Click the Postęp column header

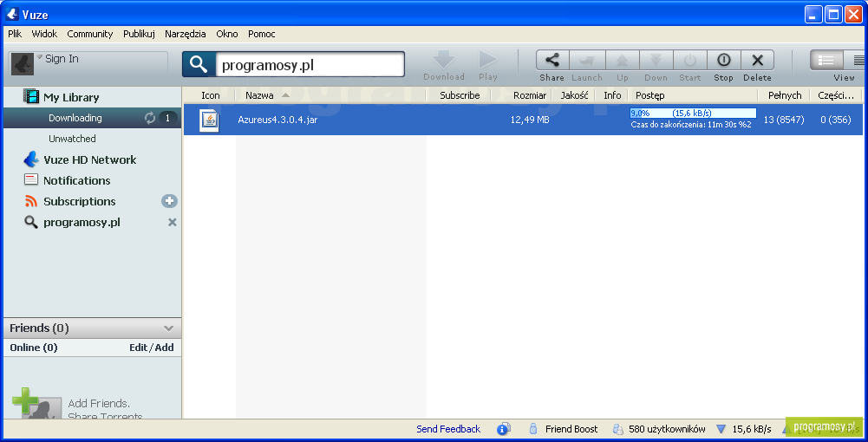point(649,95)
